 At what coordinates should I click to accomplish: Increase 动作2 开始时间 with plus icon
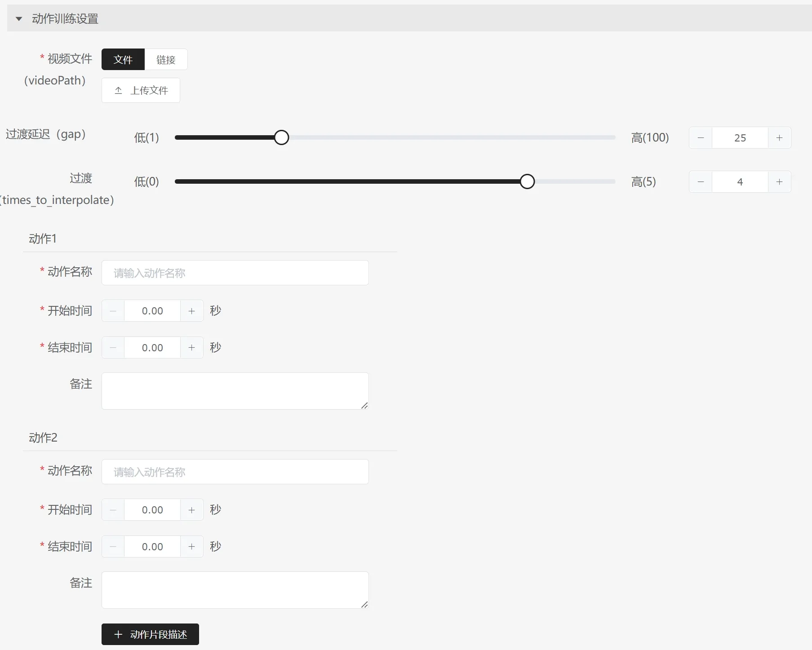tap(192, 510)
